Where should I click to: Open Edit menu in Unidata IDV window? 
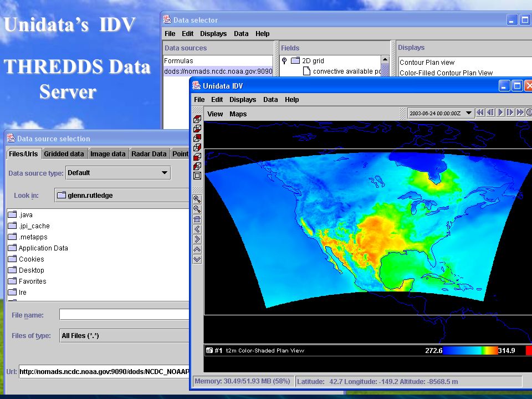coord(217,99)
